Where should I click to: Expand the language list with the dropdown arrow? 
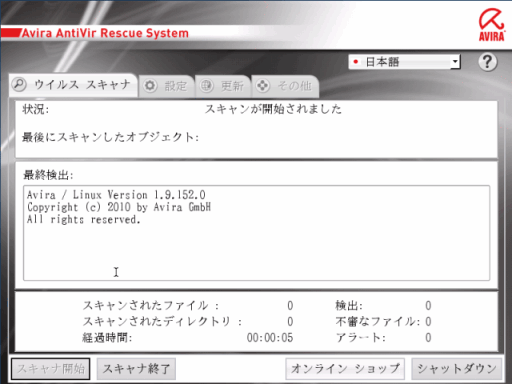point(455,62)
